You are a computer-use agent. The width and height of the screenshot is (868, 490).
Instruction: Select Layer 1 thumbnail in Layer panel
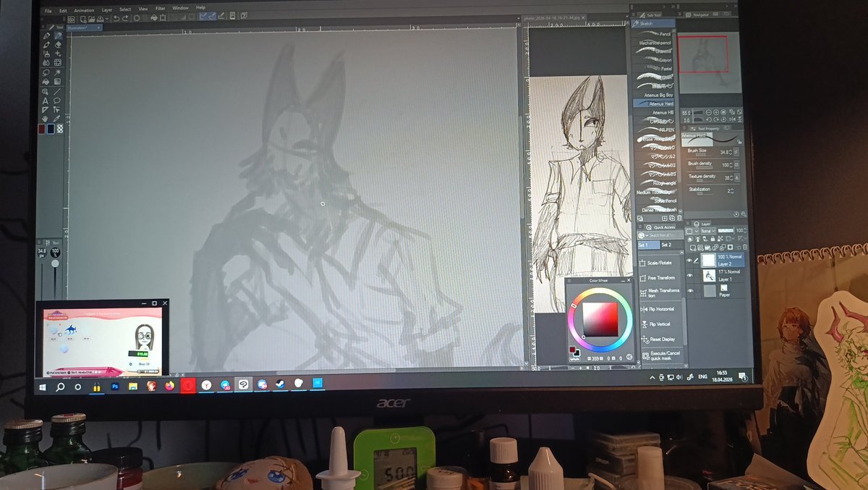coord(709,276)
